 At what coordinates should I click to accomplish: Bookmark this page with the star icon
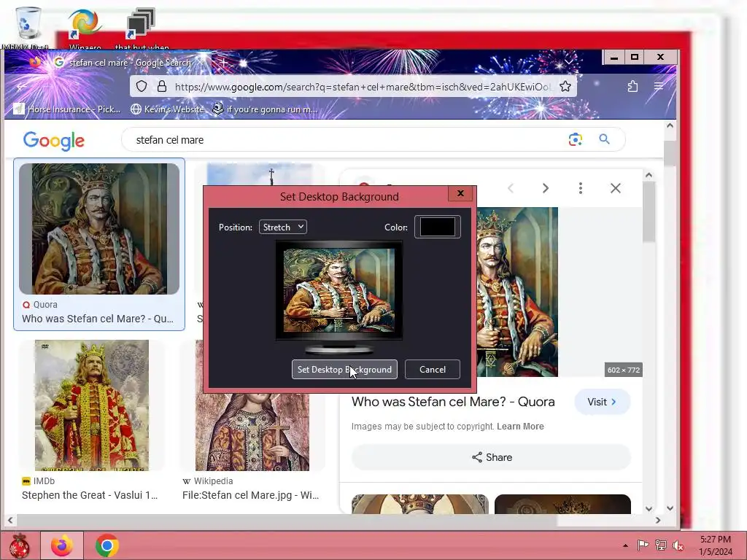(x=565, y=86)
